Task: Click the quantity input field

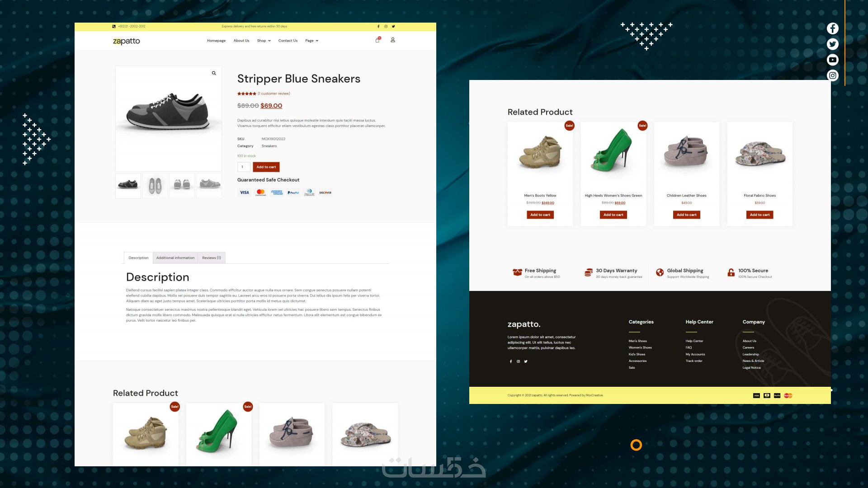Action: pyautogui.click(x=243, y=167)
